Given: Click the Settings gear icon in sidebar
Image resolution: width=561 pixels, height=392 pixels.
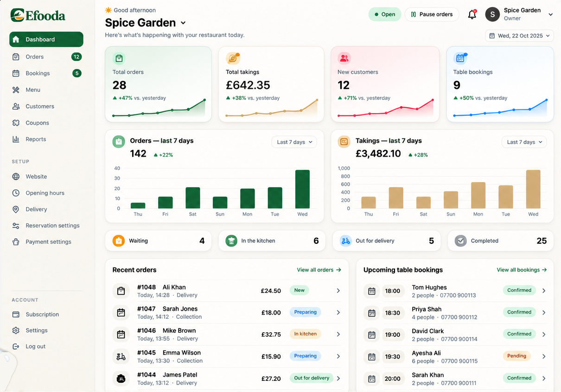Looking at the screenshot, I should 16,330.
